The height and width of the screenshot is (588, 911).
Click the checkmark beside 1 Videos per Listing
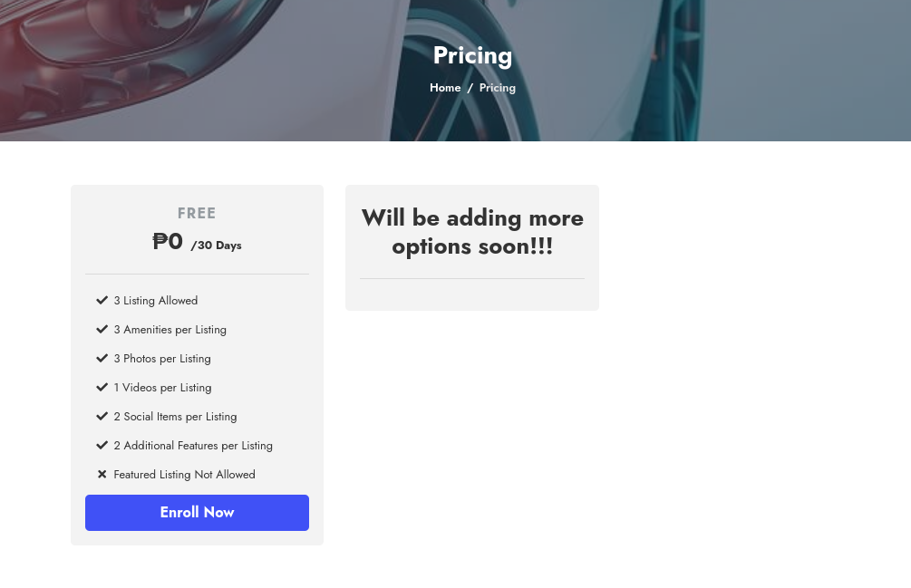coord(102,387)
